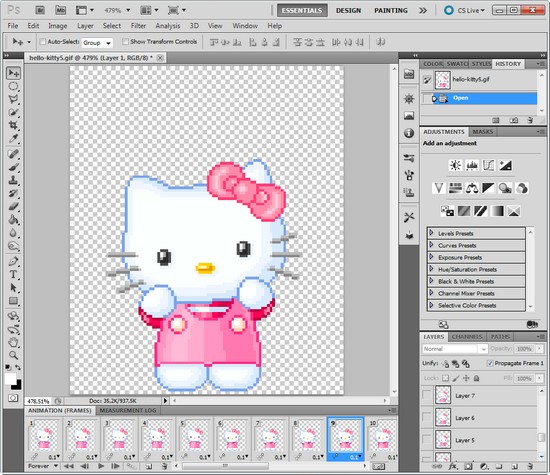Image resolution: width=550 pixels, height=475 pixels.
Task: Add a Black & White adjustment
Action: point(488,188)
